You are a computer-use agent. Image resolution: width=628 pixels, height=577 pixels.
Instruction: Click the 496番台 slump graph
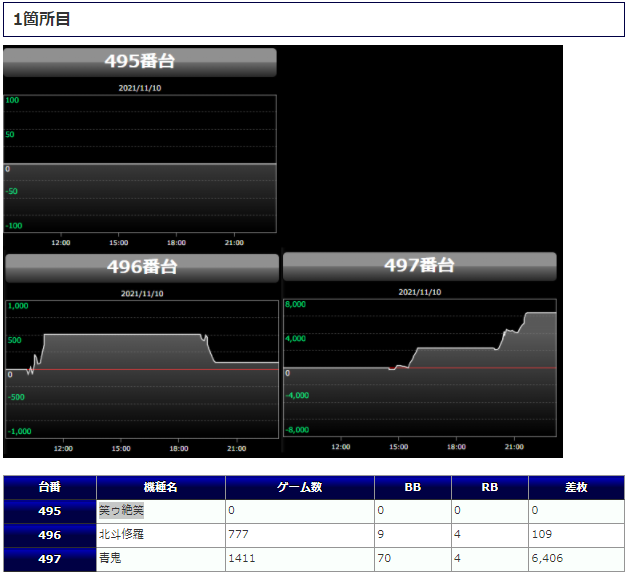click(142, 369)
